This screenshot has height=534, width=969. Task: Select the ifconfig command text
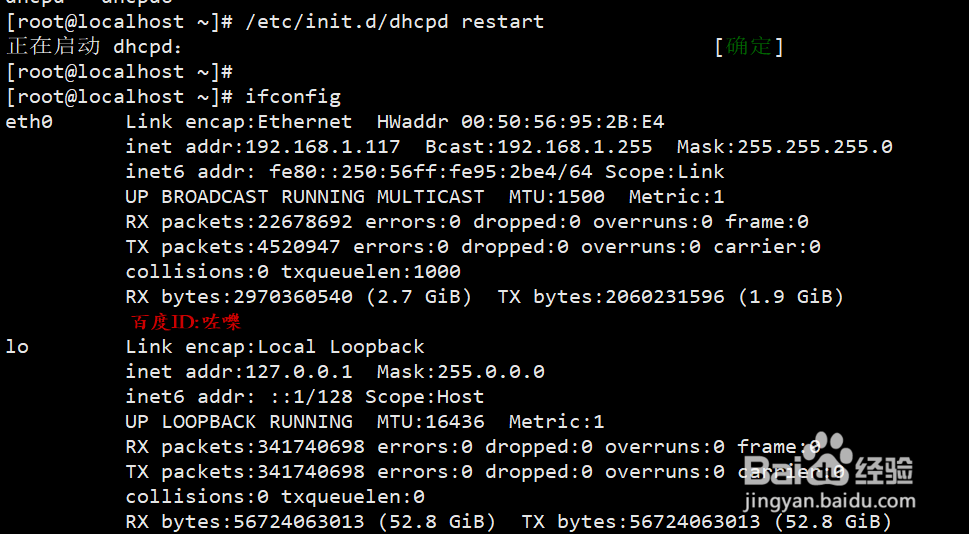pyautogui.click(x=293, y=97)
